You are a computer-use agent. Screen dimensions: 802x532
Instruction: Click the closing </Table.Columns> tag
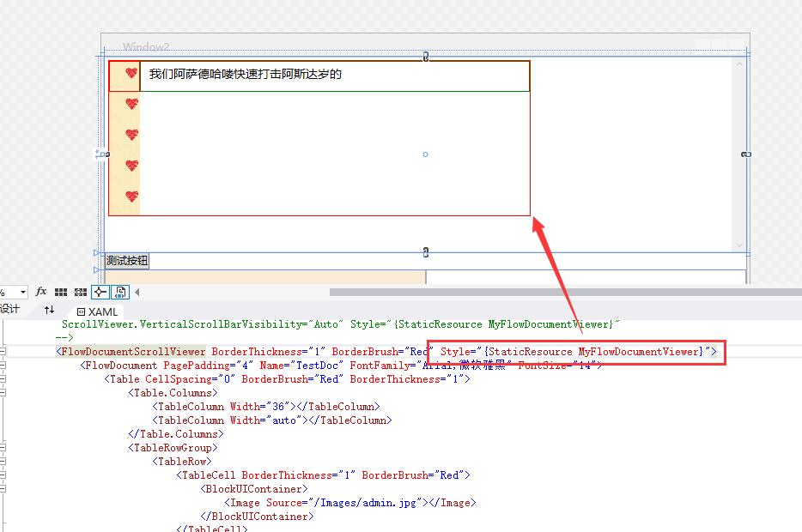pos(176,434)
